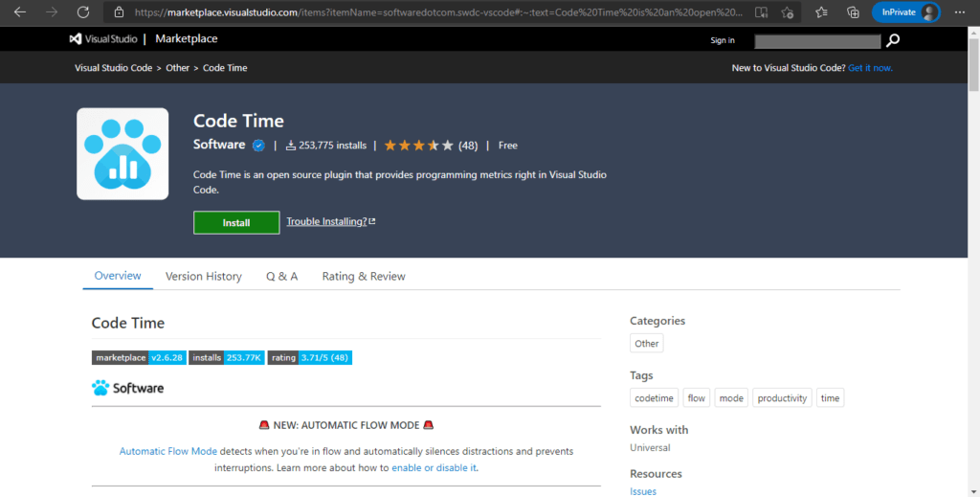Select the Other category chip
The height and width of the screenshot is (497, 980).
pos(646,343)
